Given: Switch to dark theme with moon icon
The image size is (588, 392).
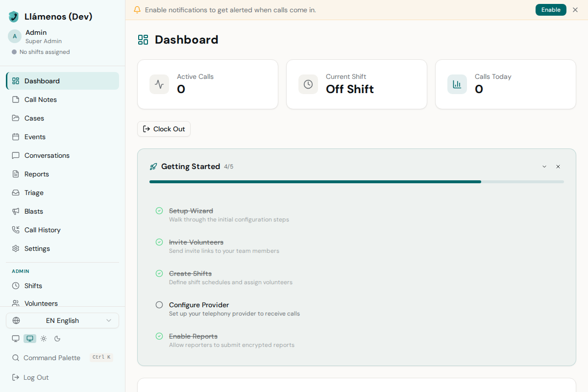Looking at the screenshot, I should point(57,339).
